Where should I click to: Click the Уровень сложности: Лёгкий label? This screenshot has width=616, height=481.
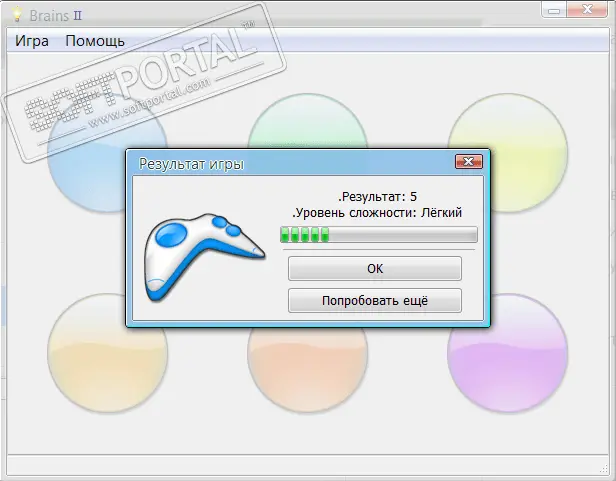(377, 213)
